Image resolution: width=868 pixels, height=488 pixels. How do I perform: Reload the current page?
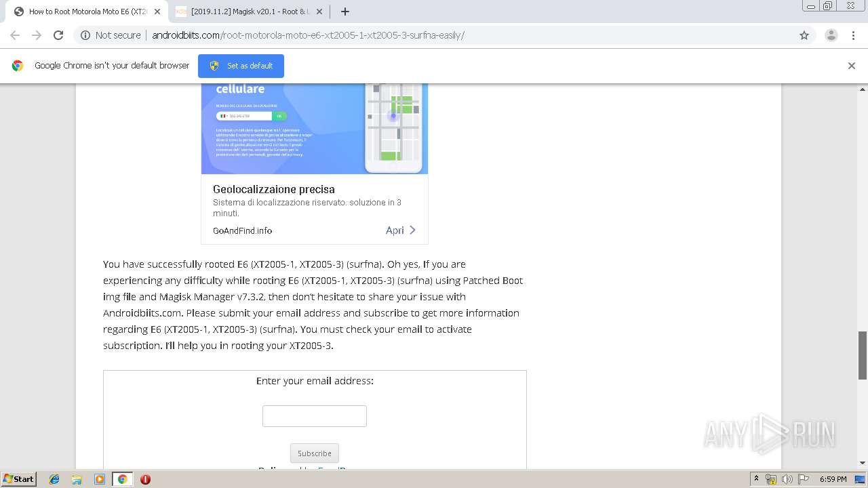(x=58, y=35)
